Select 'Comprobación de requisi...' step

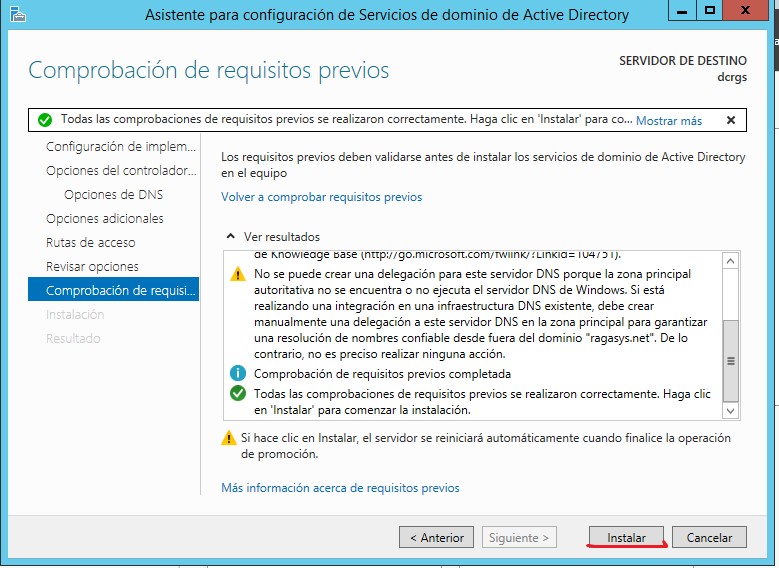(x=113, y=289)
